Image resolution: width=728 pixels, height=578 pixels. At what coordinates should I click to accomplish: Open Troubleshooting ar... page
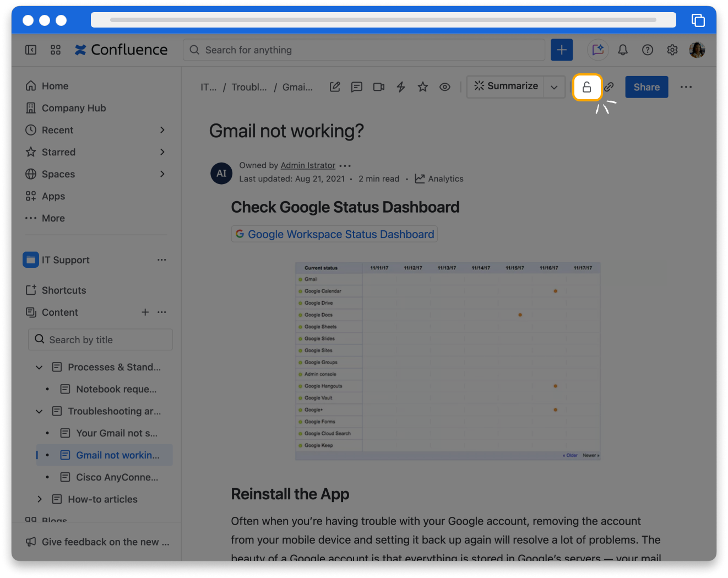[x=114, y=412]
